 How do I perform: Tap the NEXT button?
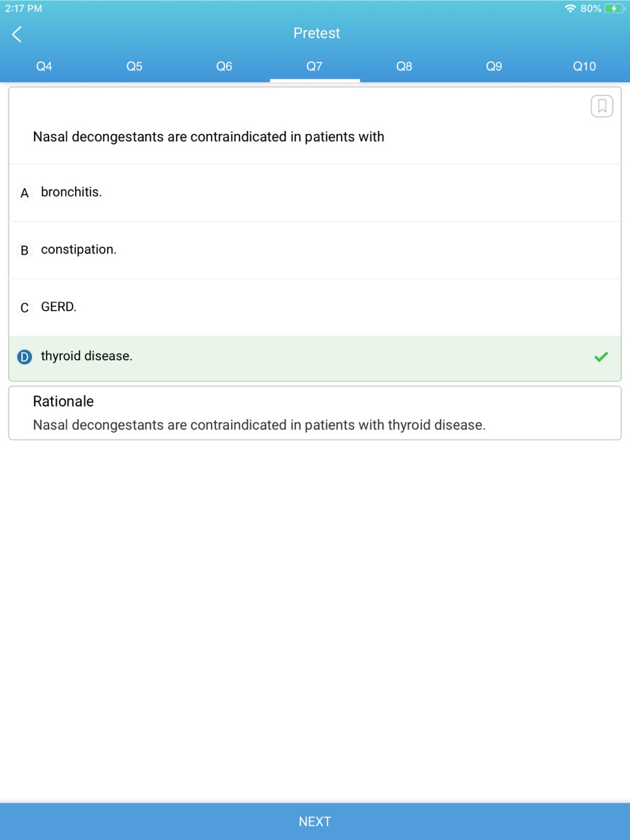tap(315, 821)
